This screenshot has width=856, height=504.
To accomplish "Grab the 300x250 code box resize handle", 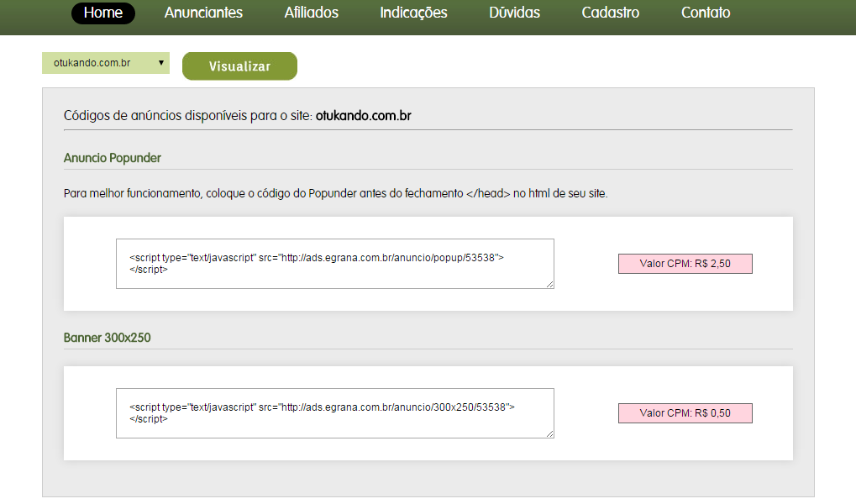I will [549, 433].
